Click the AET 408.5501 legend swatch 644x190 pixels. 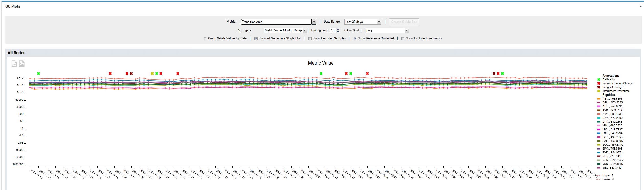[599, 99]
